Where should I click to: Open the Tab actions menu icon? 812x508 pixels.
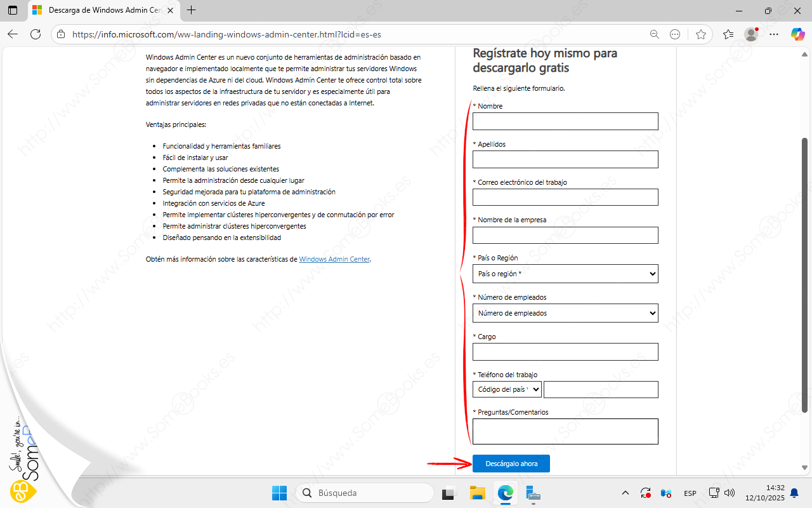13,10
